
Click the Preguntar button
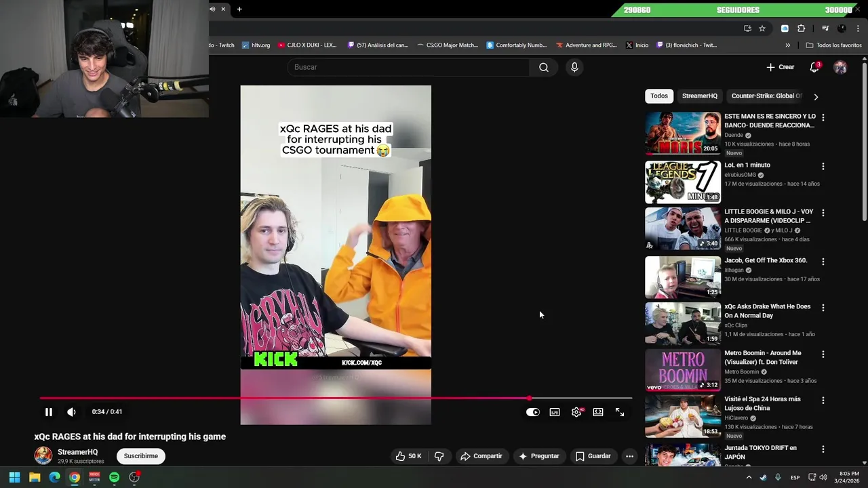[x=539, y=456]
